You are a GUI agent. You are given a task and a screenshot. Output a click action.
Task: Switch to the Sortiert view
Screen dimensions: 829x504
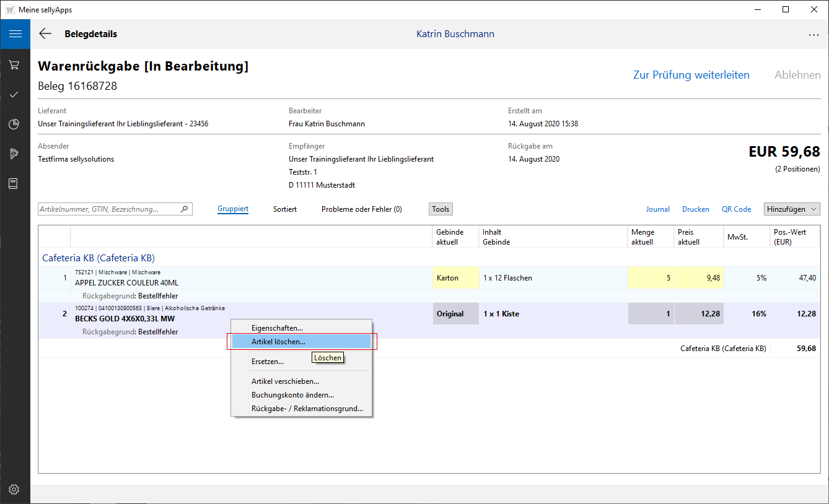coord(285,209)
